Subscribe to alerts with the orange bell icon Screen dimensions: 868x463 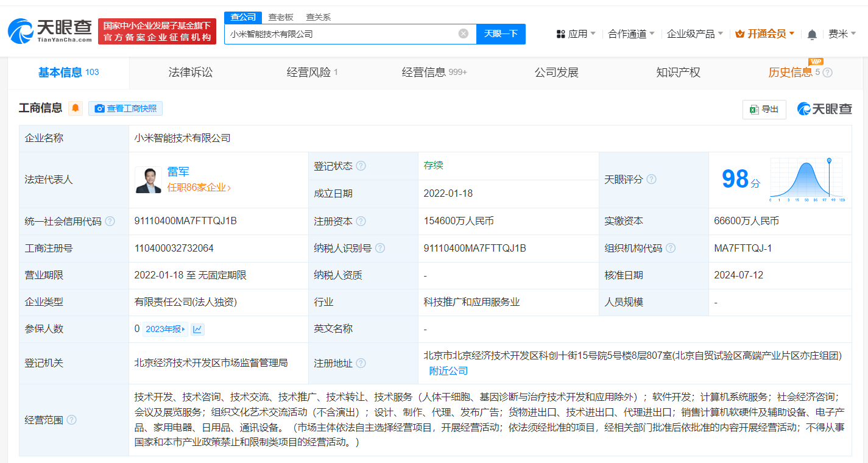pos(76,108)
